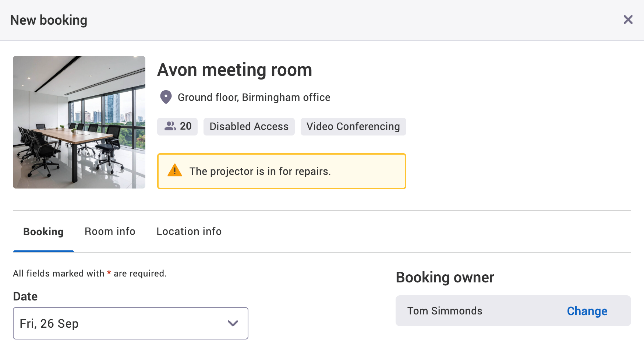644x345 pixels.
Task: Select the Booking tab
Action: coord(43,231)
